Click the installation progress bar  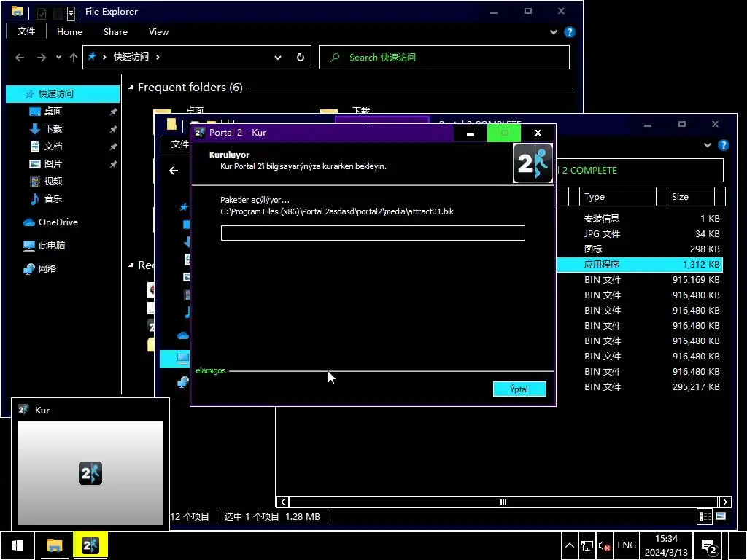[x=373, y=233]
